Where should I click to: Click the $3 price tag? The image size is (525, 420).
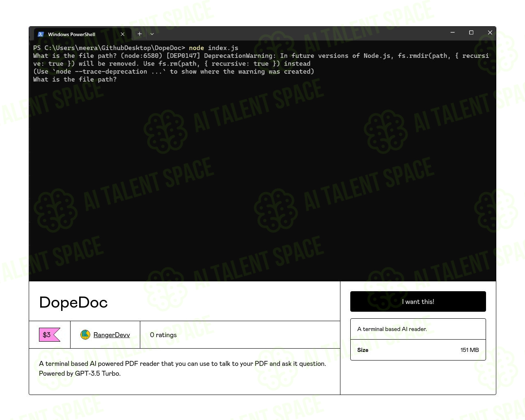[x=49, y=335]
